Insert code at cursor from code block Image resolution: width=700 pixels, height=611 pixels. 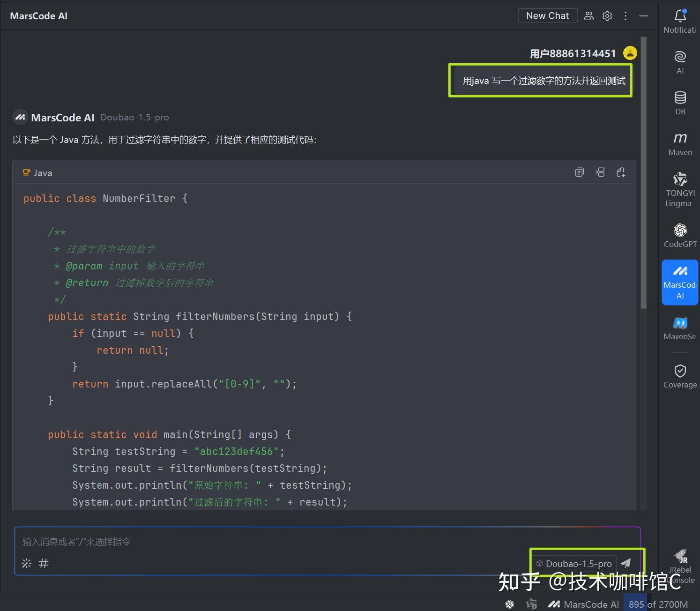pyautogui.click(x=600, y=172)
